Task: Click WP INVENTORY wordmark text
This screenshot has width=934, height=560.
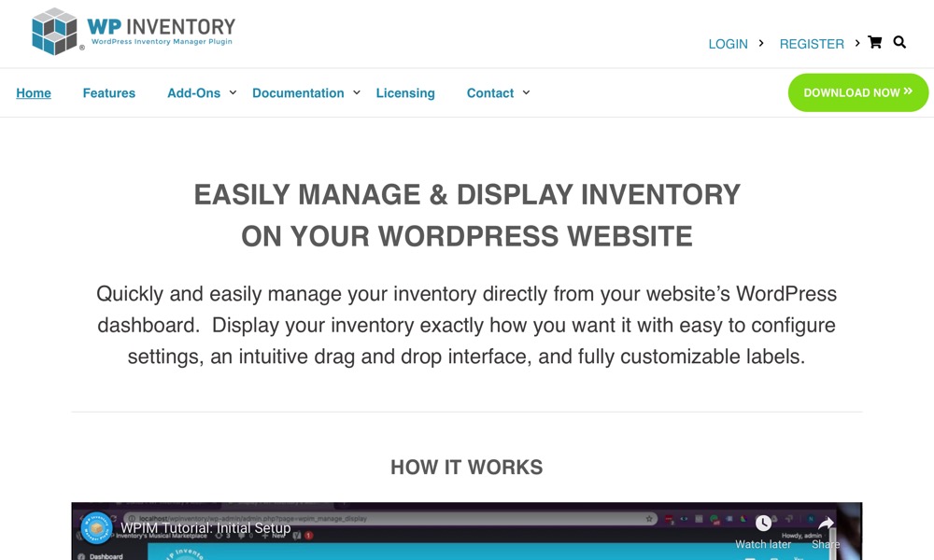Action: [161, 27]
